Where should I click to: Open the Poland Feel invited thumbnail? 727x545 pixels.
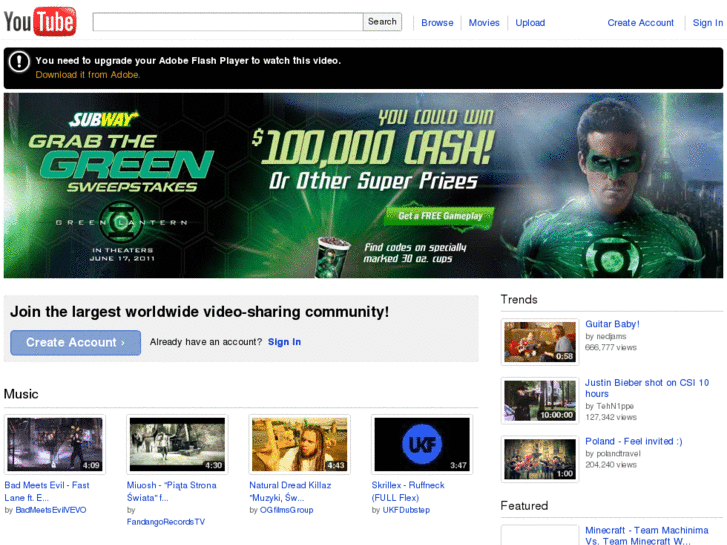540,459
